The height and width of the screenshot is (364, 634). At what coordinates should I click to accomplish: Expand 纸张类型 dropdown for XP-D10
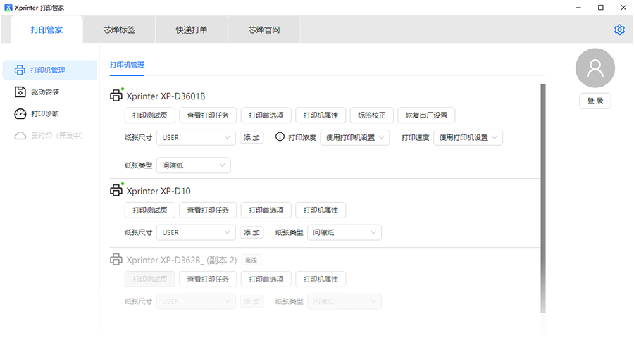(x=344, y=232)
